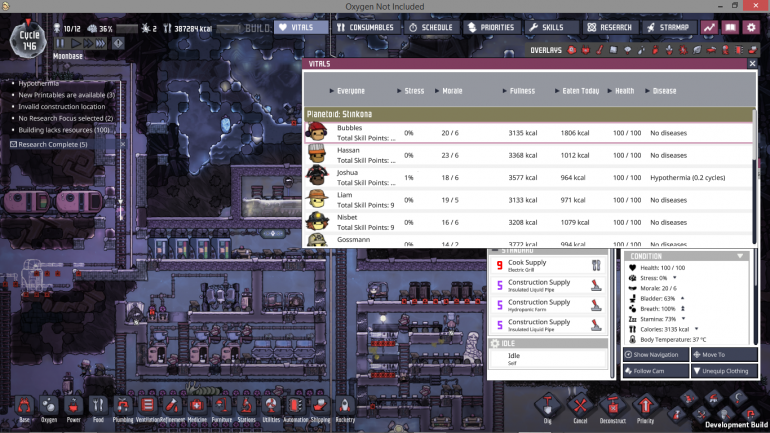
Task: Open the Power build menu
Action: point(73,406)
